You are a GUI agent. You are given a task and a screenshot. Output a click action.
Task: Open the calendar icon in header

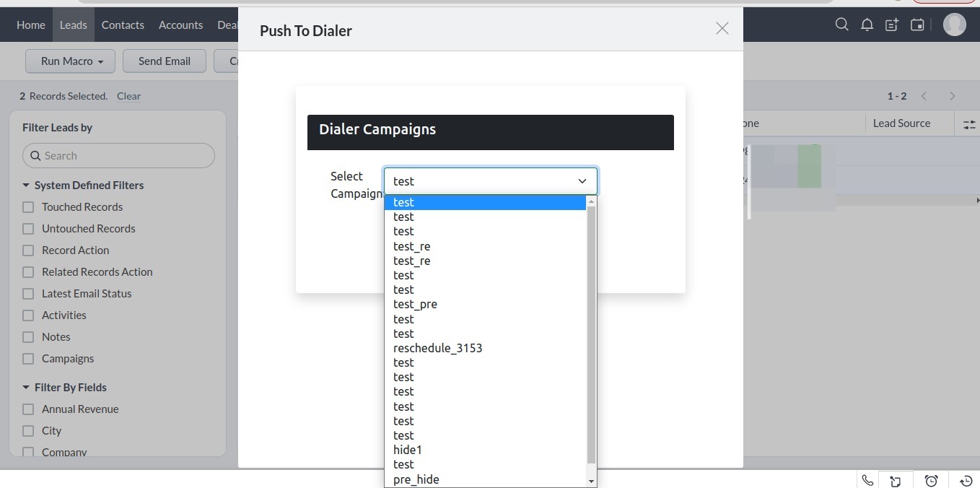pos(917,25)
